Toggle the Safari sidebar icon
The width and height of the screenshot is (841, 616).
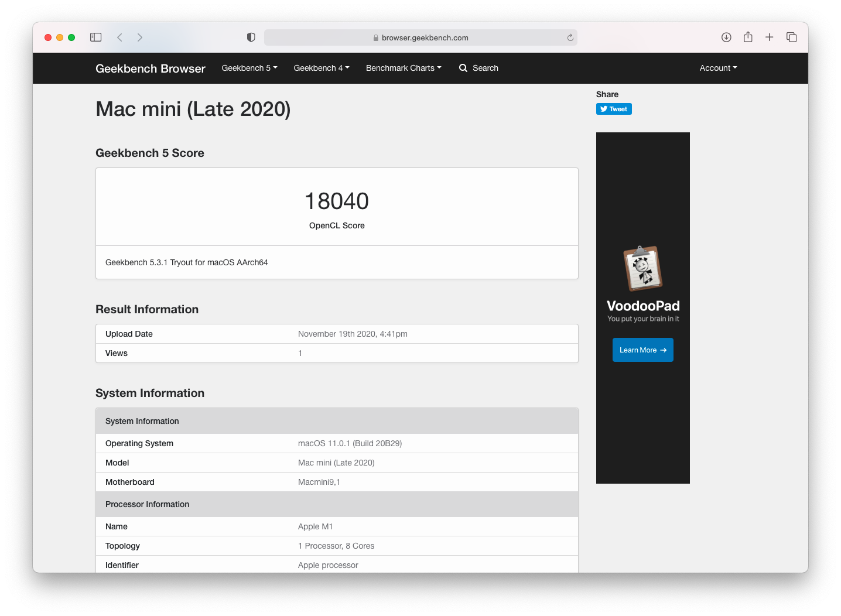[x=96, y=37]
